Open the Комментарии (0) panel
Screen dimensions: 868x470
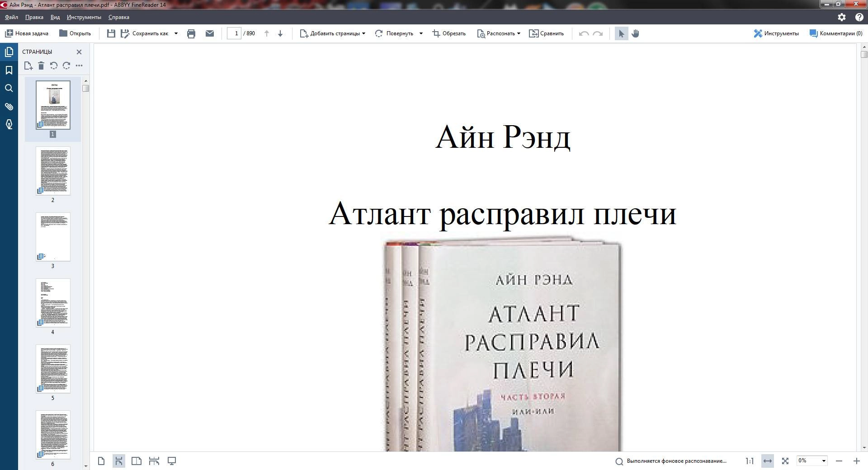click(x=836, y=33)
